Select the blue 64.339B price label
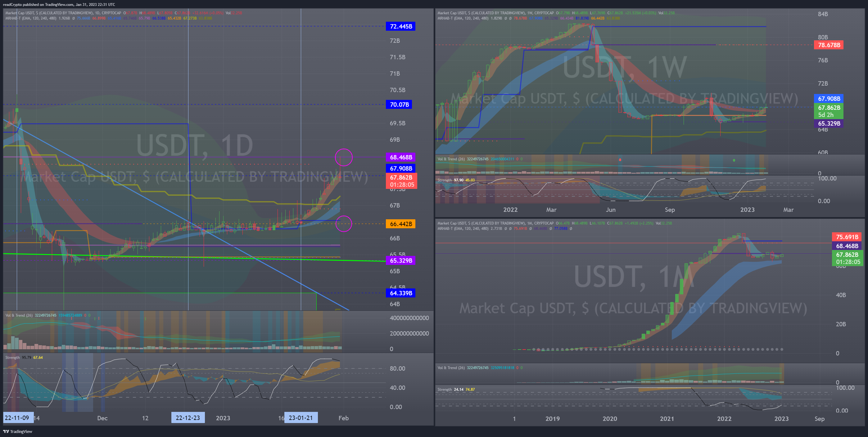The height and width of the screenshot is (437, 868). point(400,293)
